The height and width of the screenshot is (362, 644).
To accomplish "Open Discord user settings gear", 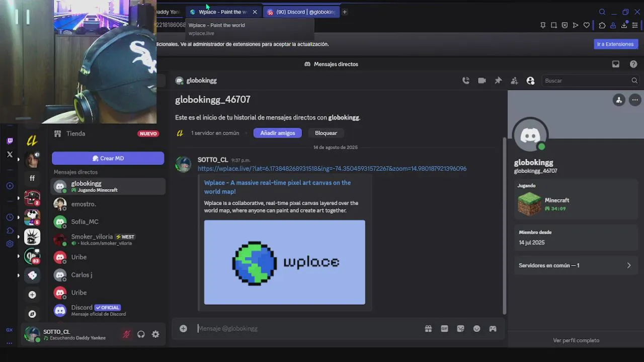I will coord(155,334).
